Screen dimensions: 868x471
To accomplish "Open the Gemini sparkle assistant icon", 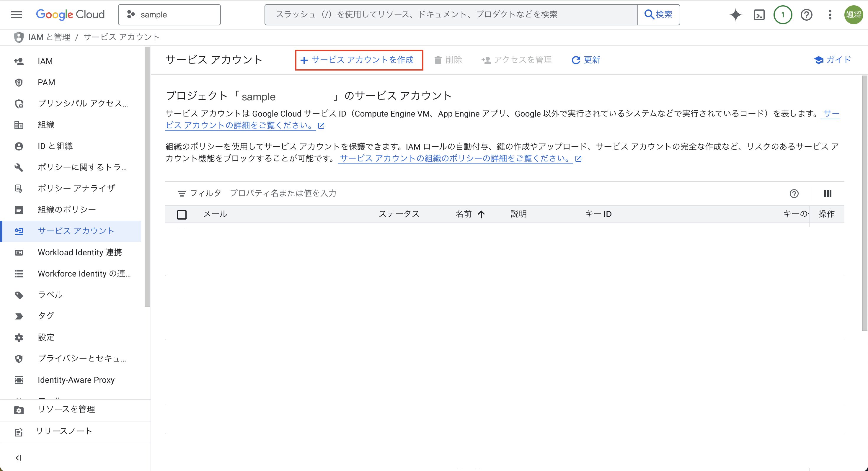I will click(x=735, y=14).
